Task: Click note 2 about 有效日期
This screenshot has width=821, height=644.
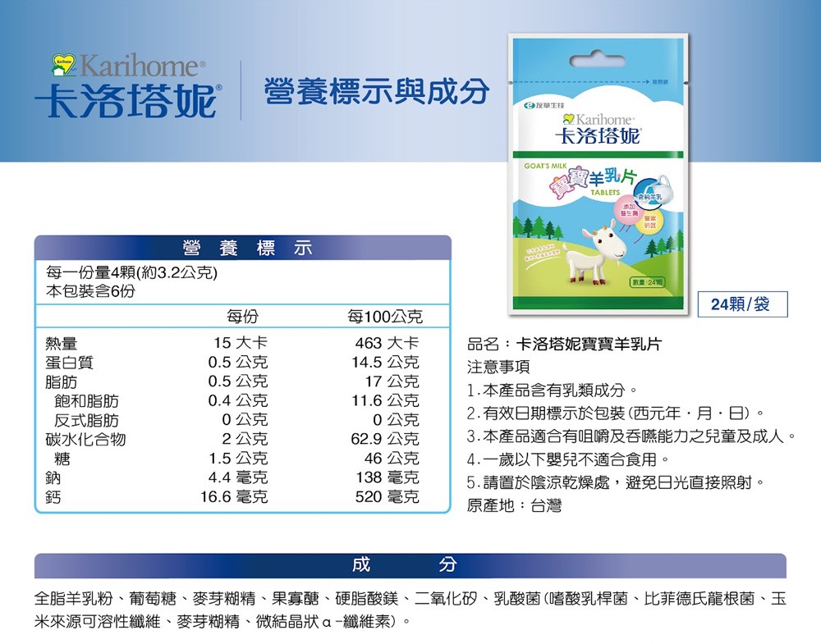Action: [615, 413]
